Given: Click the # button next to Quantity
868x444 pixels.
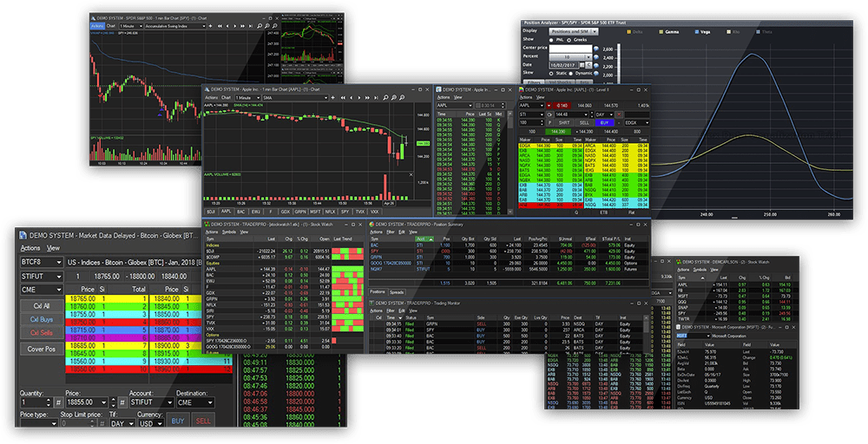Looking at the screenshot, I should 58,402.
